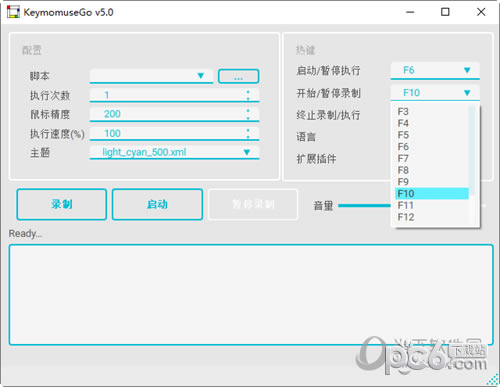Select F3 in the hotkey list
The height and width of the screenshot is (387, 500).
click(432, 112)
